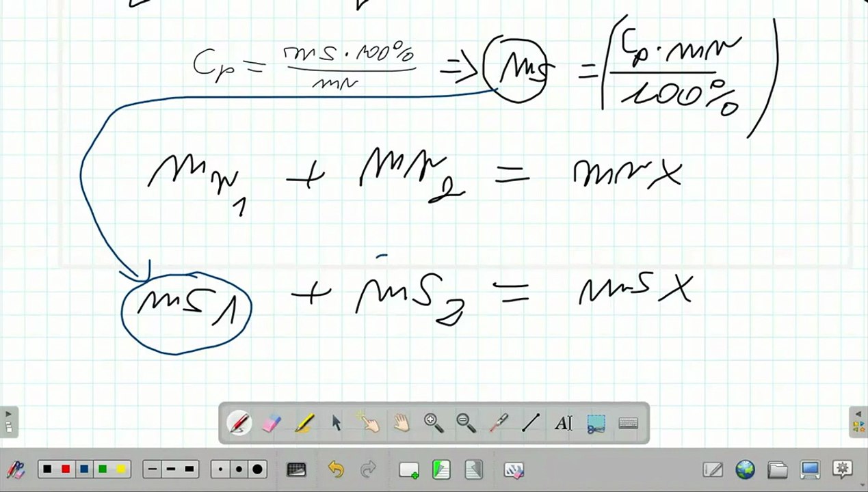Screen dimensions: 868x492
Task: Open the whiteboard pen mode icon
Action: [713, 469]
